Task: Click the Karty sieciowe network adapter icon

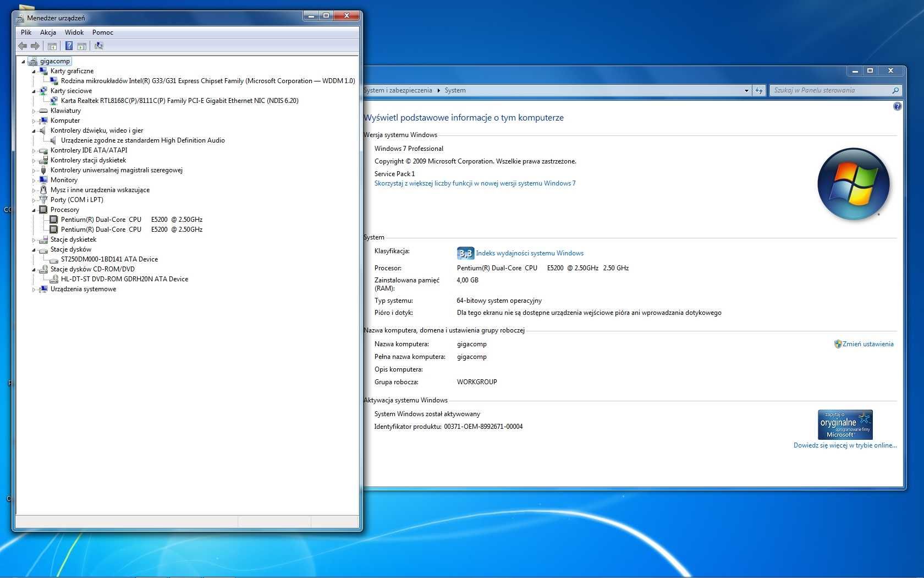Action: pyautogui.click(x=43, y=91)
